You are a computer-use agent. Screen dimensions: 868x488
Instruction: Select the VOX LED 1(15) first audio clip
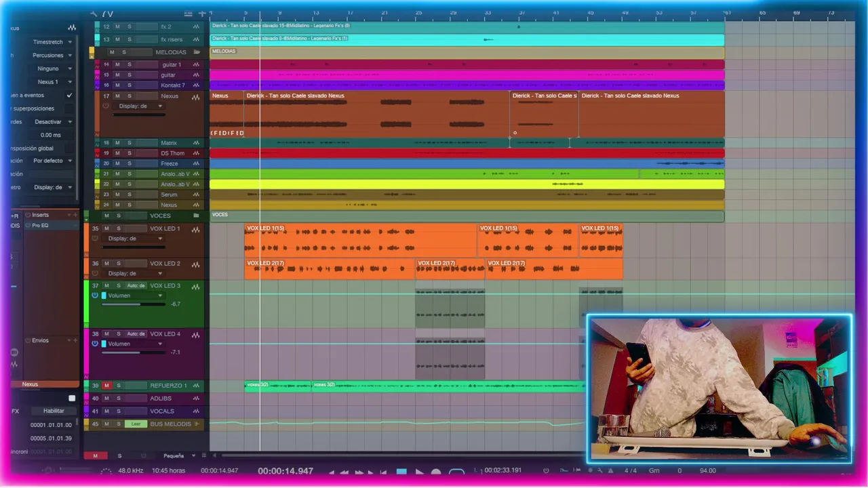click(x=361, y=241)
